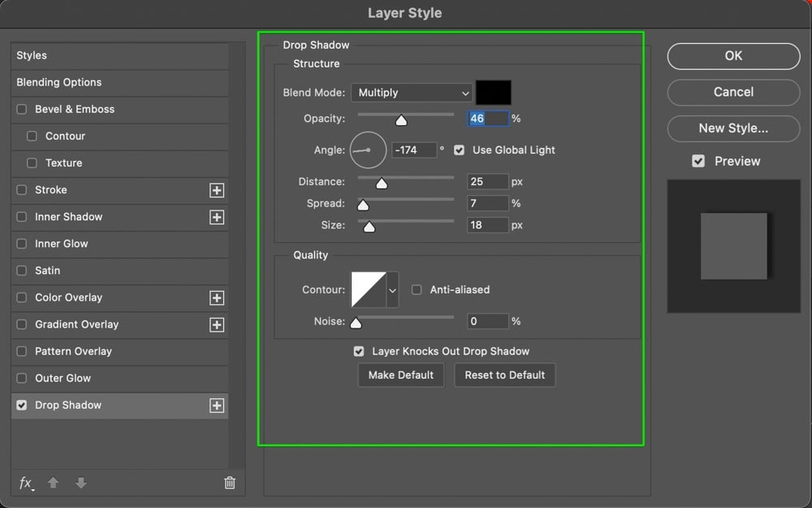Add another Drop Shadow with plus icon
The image size is (812, 508).
[x=217, y=406]
